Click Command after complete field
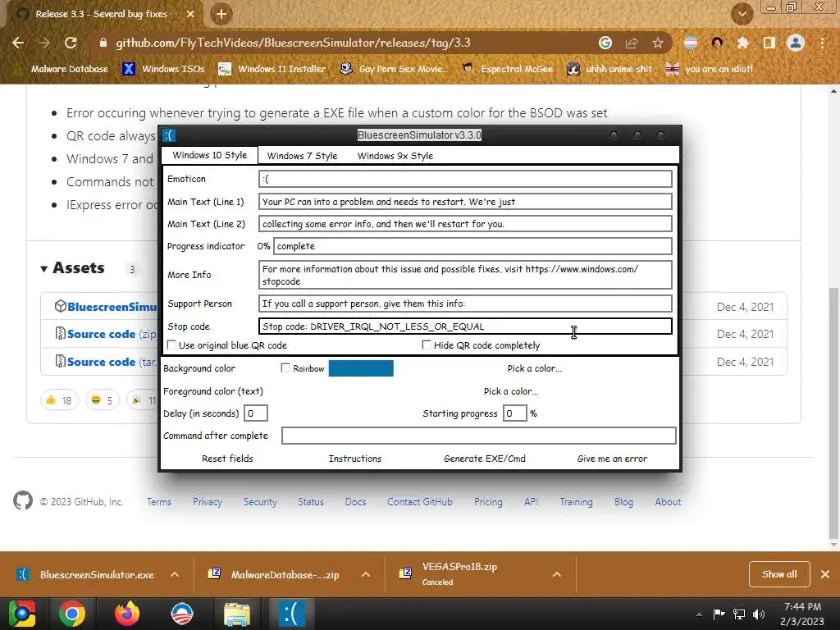840x630 pixels. 479,436
